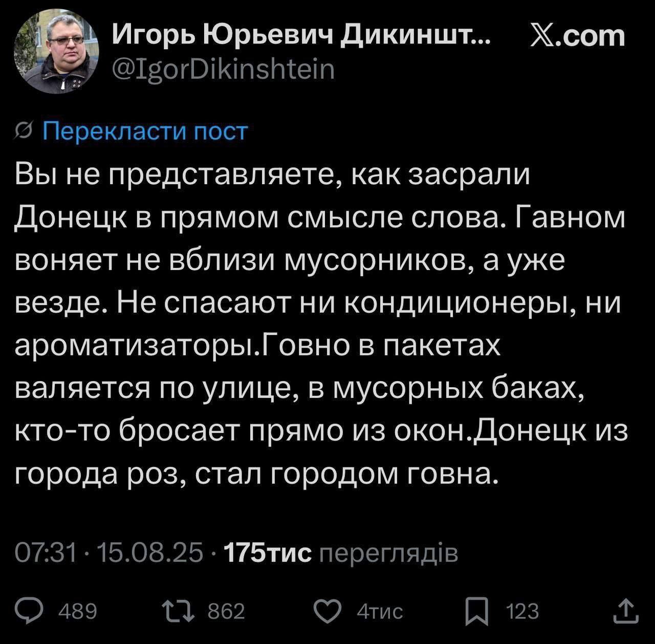Click the 15.08.25 post date
Viewport: 655px width, 644px height.
[149, 552]
